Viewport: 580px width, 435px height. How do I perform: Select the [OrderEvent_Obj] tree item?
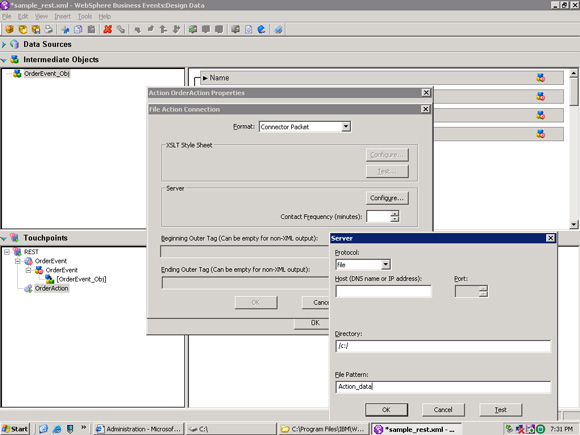click(x=81, y=279)
